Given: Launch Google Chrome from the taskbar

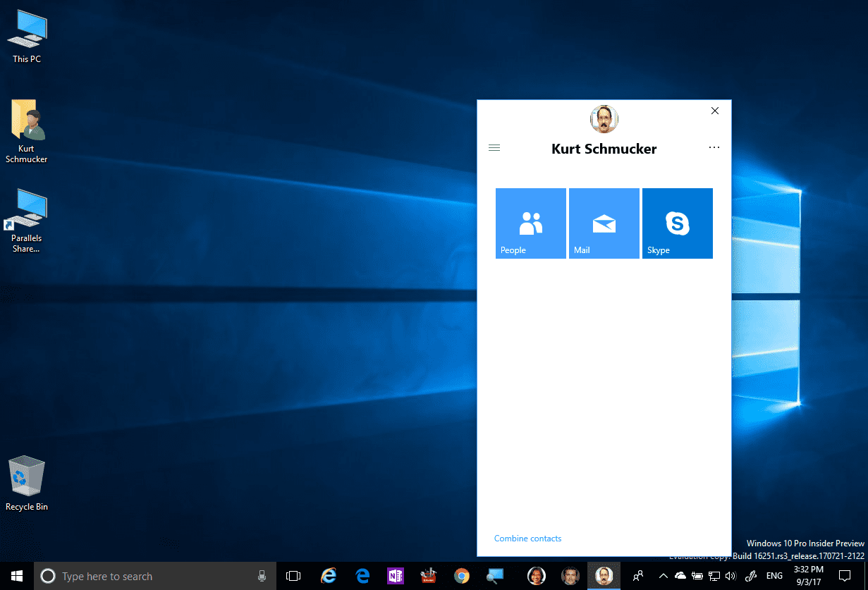Looking at the screenshot, I should pos(462,576).
